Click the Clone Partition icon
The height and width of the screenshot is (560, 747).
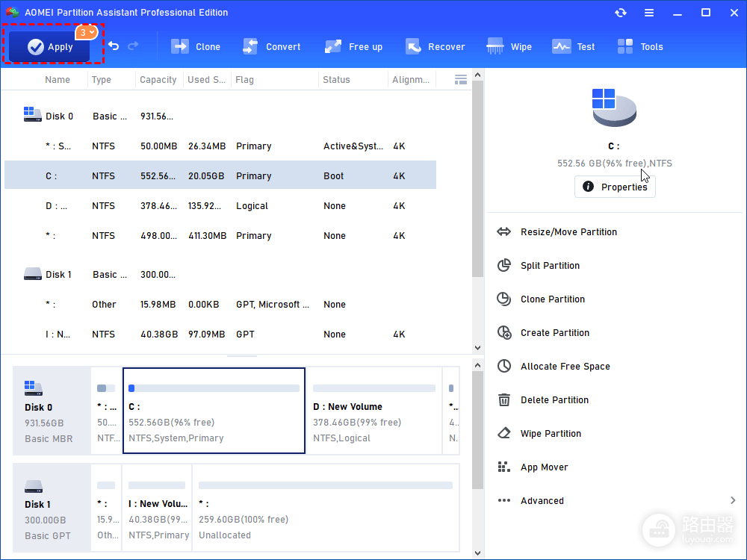[504, 299]
